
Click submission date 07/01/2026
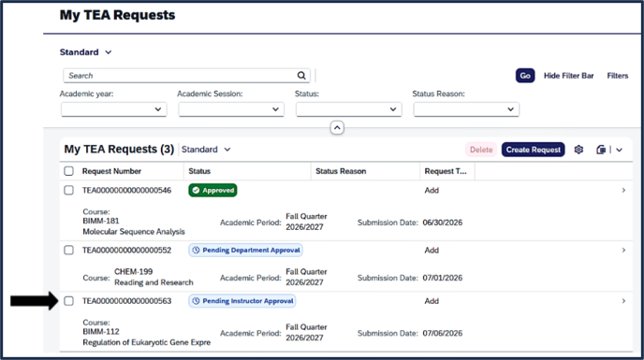coord(443,278)
